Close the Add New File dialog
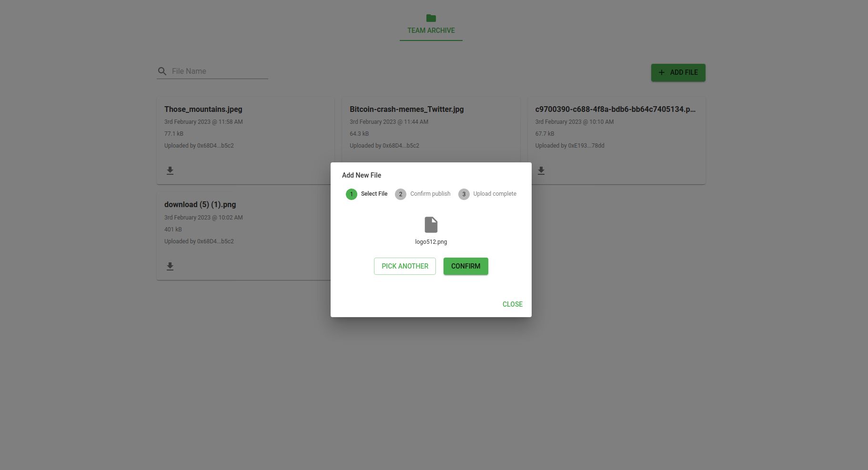This screenshot has height=470, width=868. tap(513, 304)
